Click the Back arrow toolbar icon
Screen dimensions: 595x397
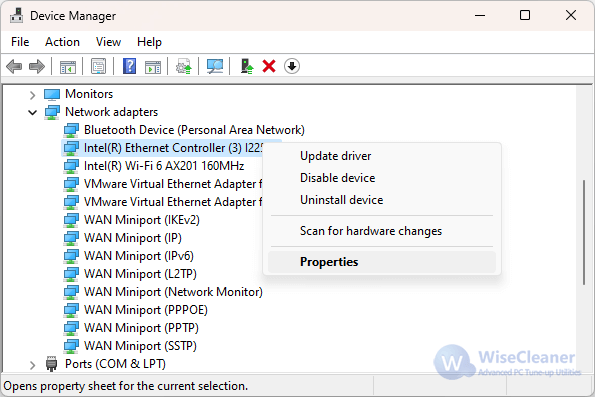tap(14, 66)
